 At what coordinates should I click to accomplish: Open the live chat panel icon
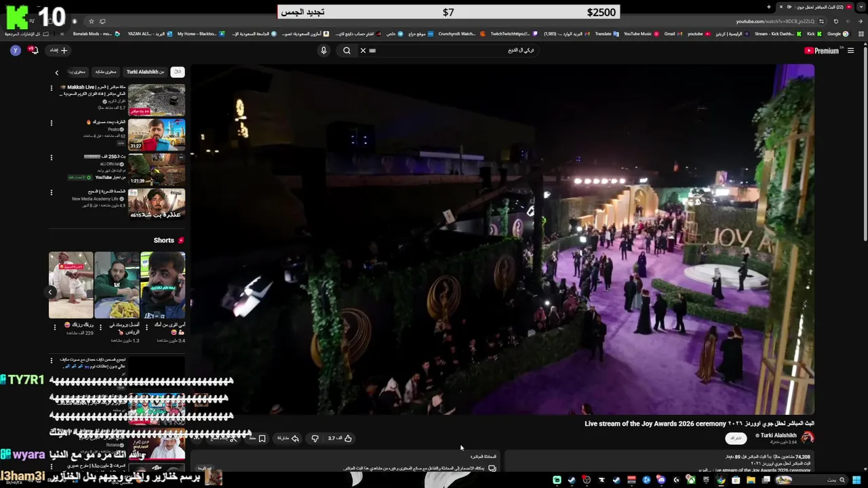(492, 468)
